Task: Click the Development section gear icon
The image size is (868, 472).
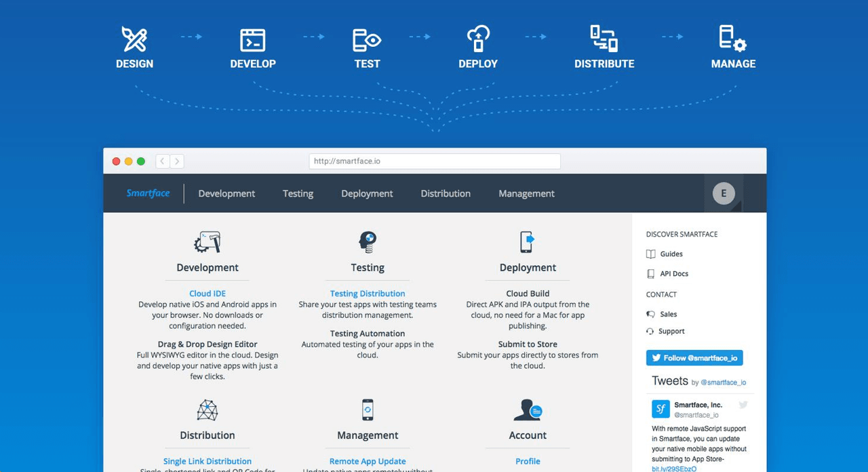Action: click(x=208, y=242)
